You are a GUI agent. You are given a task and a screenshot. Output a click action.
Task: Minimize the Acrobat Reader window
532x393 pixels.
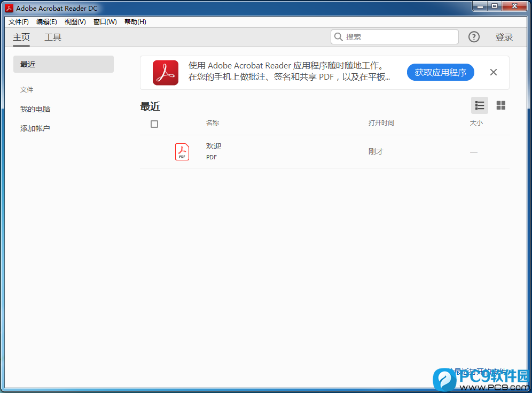(x=480, y=6)
